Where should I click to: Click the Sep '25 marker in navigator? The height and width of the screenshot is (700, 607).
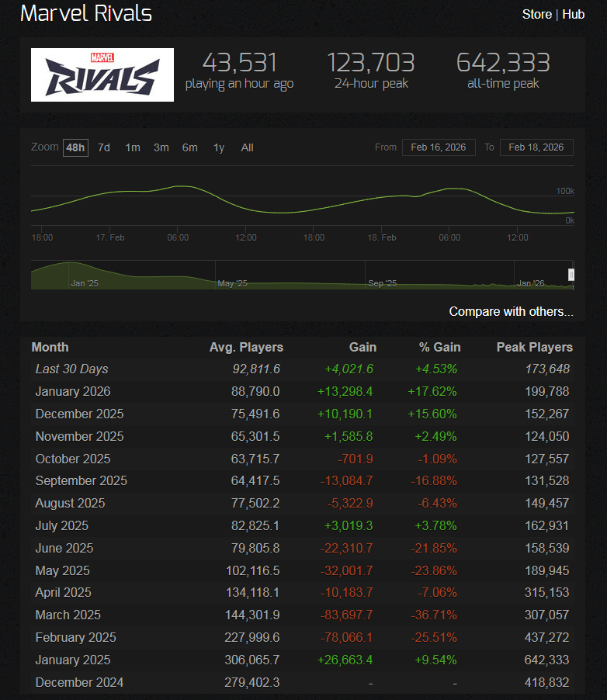pyautogui.click(x=383, y=283)
